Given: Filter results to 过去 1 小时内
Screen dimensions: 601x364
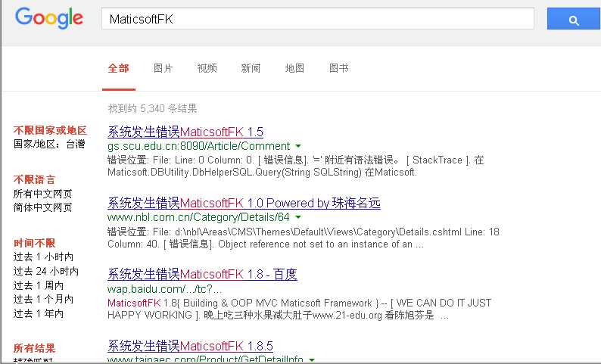Looking at the screenshot, I should (x=43, y=257).
